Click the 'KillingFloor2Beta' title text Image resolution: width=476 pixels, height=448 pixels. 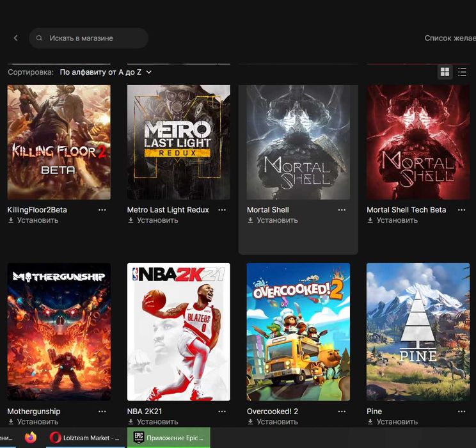[37, 210]
